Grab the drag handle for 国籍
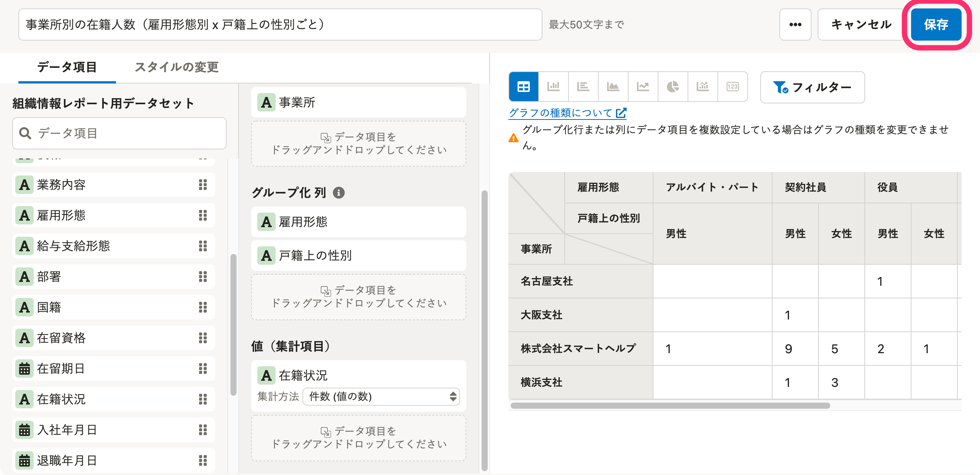This screenshot has width=980, height=475. pyautogui.click(x=203, y=307)
